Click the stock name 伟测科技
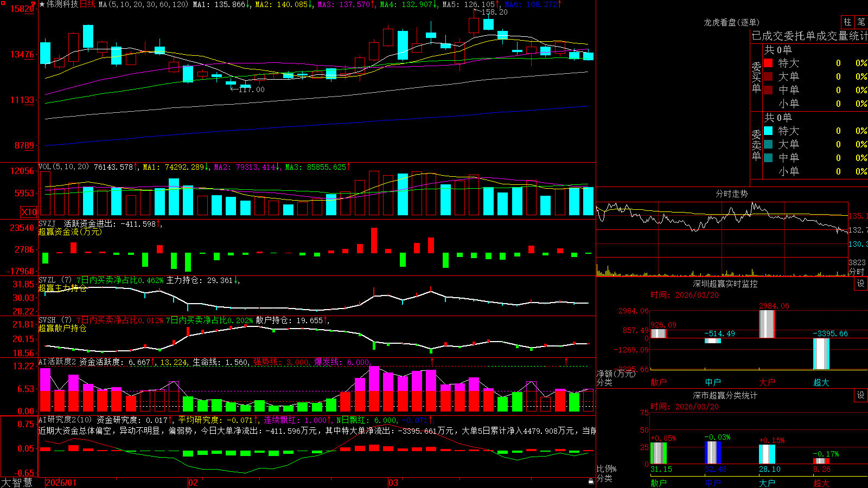The image size is (868, 488). 62,4
